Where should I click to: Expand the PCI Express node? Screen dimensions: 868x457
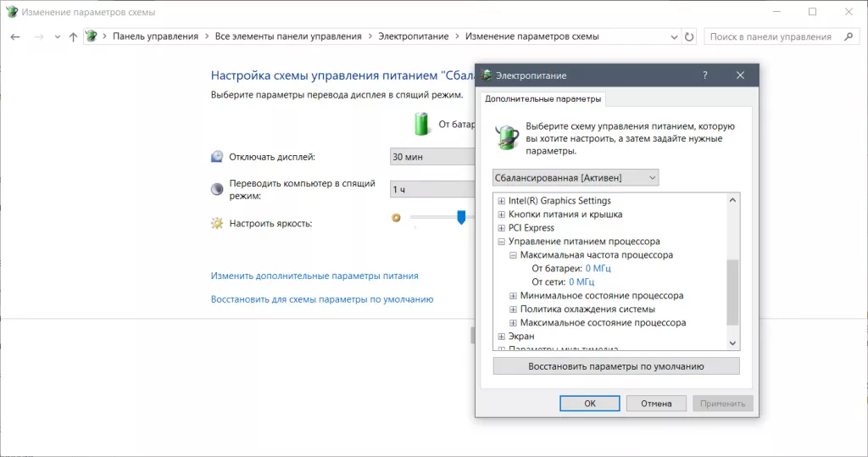point(502,228)
